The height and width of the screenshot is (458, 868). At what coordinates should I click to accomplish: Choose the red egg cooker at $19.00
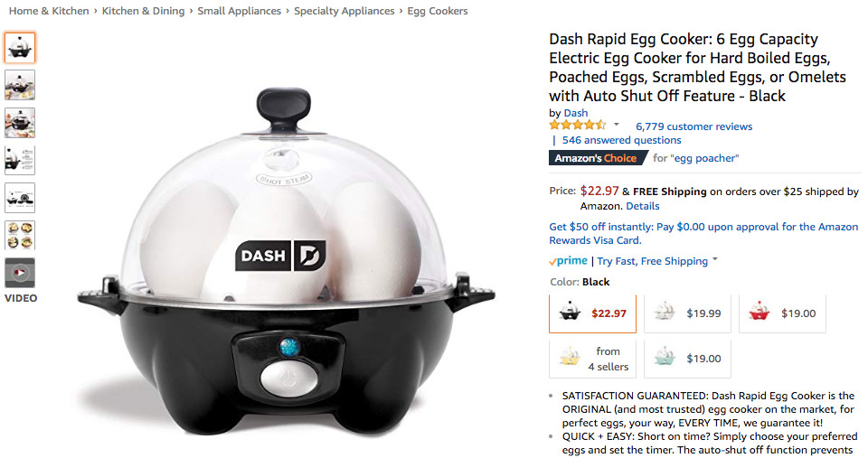[782, 313]
